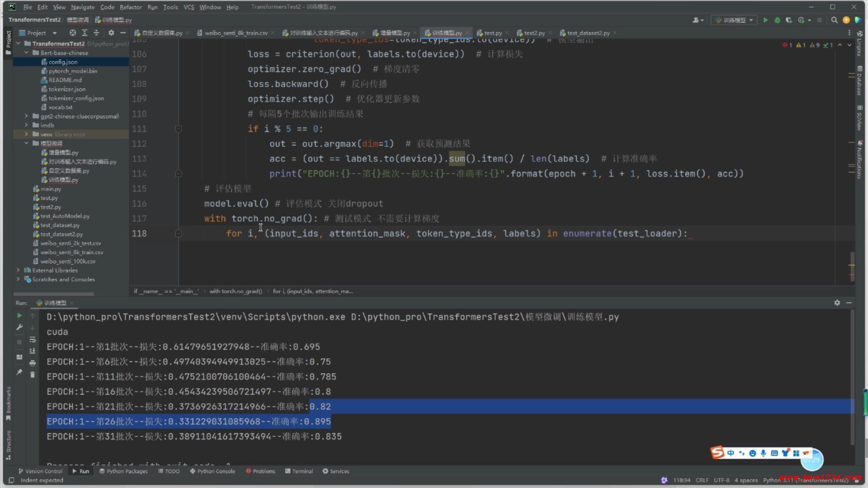Click print icon in Run console
The width and height of the screenshot is (868, 488).
(33, 363)
